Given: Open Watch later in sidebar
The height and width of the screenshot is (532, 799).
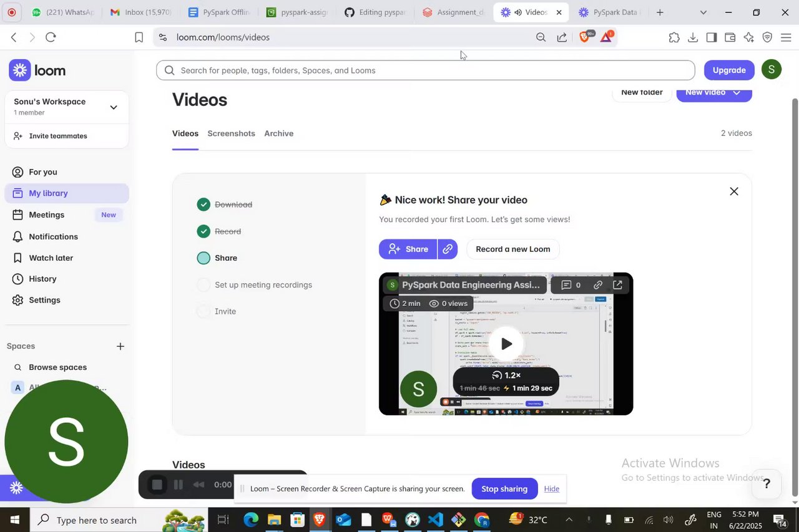Looking at the screenshot, I should coord(67,258).
